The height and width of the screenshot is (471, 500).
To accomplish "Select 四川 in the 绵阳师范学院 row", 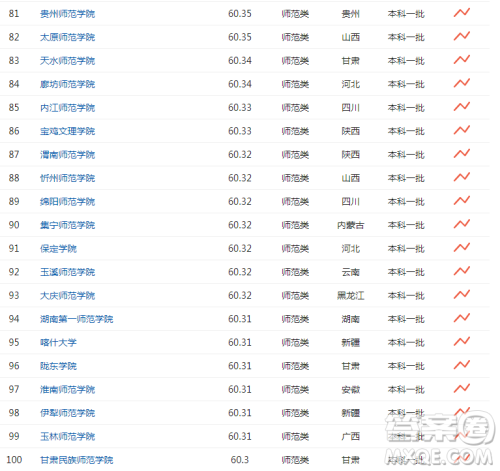I will point(350,202).
